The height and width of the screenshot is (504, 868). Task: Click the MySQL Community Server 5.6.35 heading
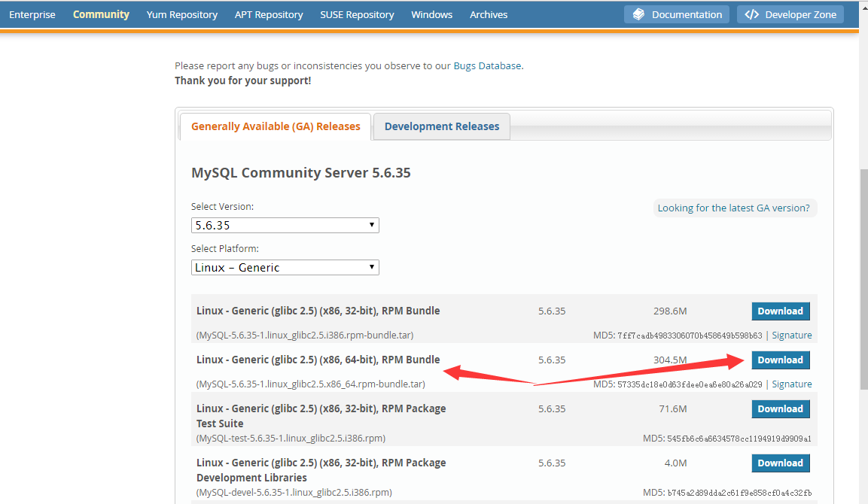pos(301,172)
